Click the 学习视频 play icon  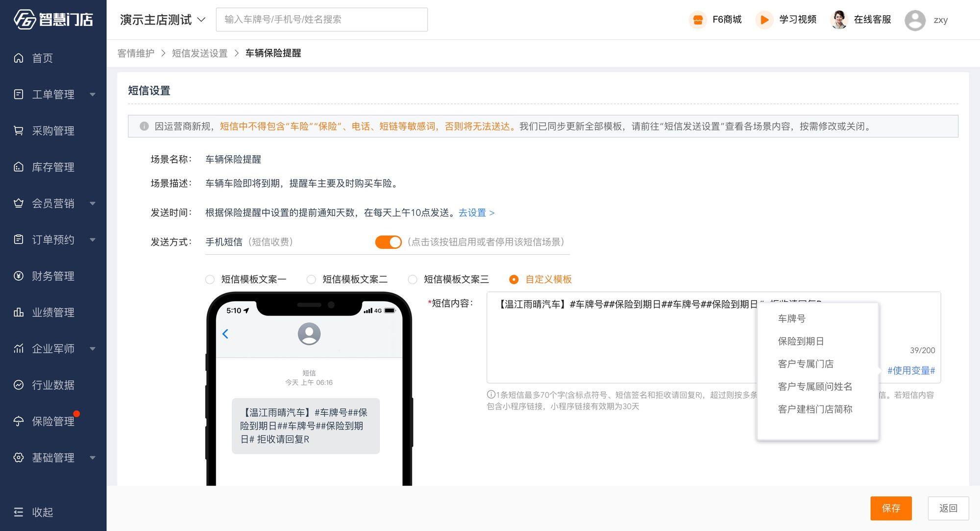pyautogui.click(x=764, y=20)
